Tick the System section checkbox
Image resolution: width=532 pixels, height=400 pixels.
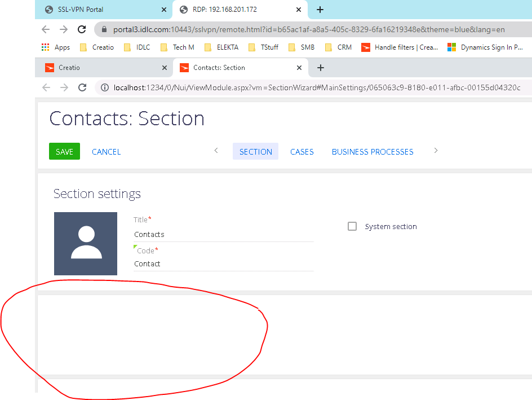tap(352, 226)
